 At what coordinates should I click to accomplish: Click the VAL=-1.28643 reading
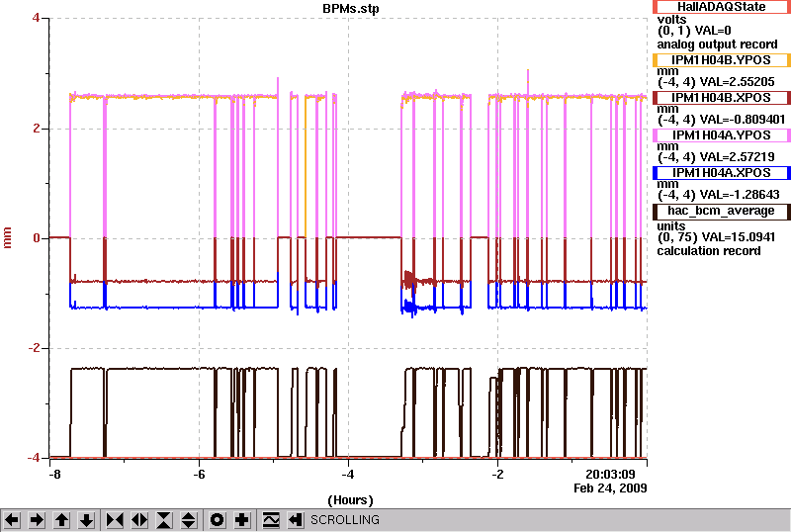(741, 195)
